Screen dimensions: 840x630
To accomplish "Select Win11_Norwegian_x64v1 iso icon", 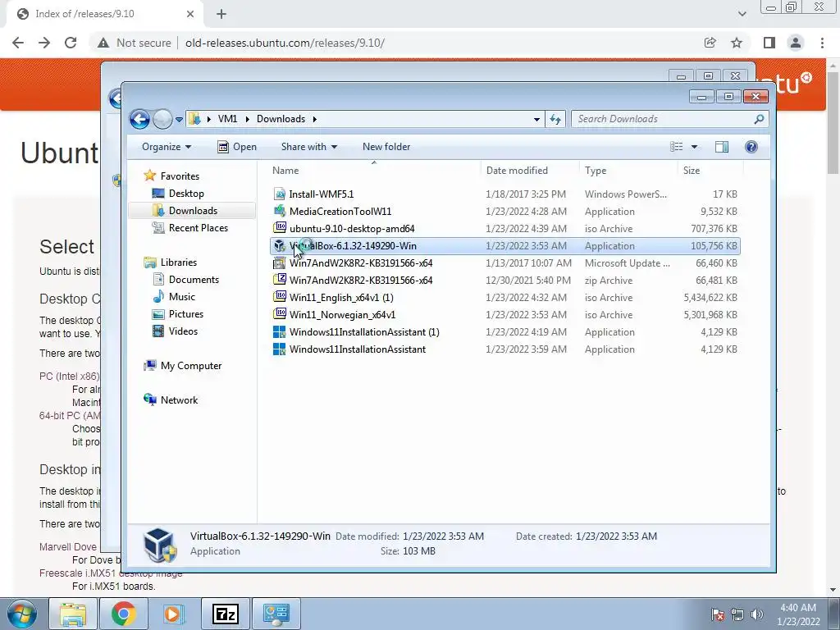I will tap(279, 314).
